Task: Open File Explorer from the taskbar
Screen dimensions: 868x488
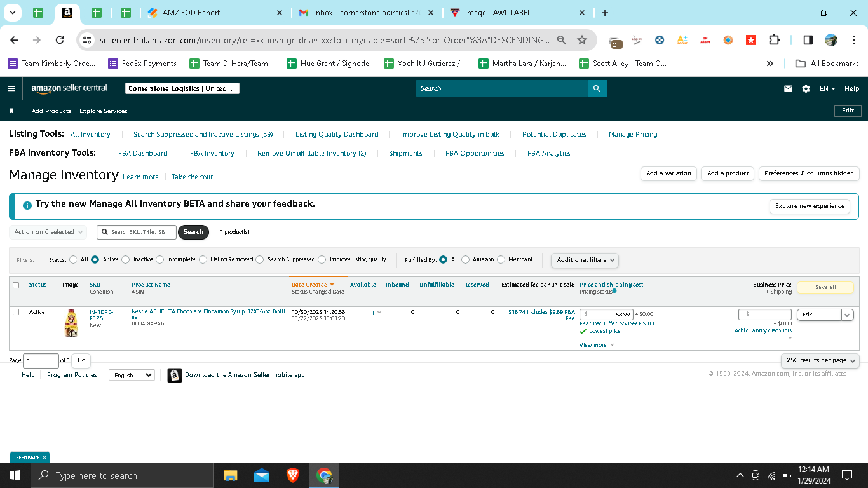Action: 230,475
